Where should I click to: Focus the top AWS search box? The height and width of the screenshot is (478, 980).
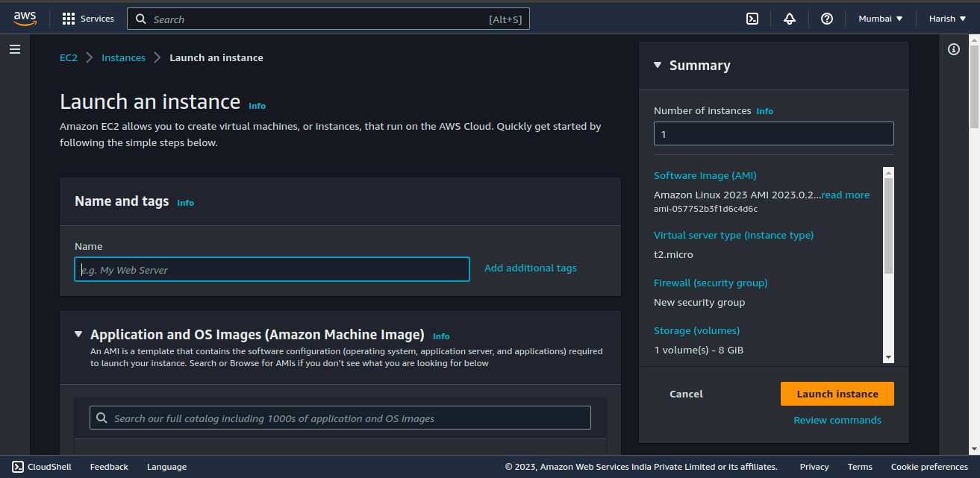(x=328, y=19)
